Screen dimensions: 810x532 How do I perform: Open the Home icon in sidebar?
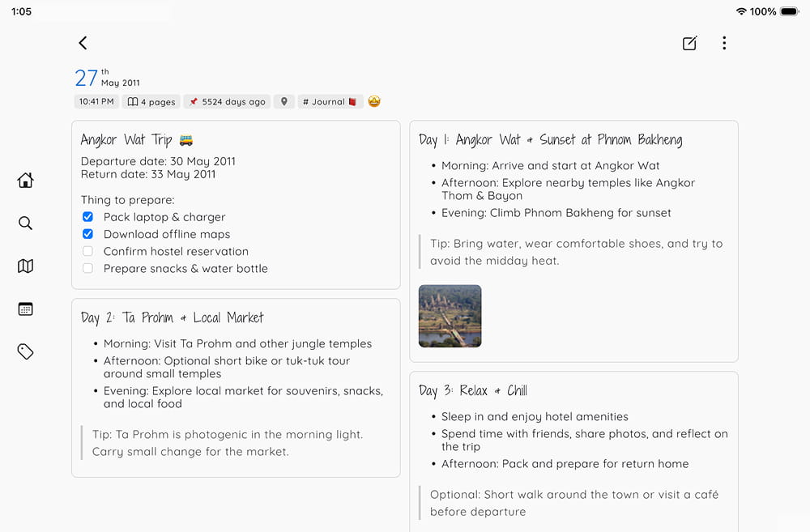(x=25, y=180)
